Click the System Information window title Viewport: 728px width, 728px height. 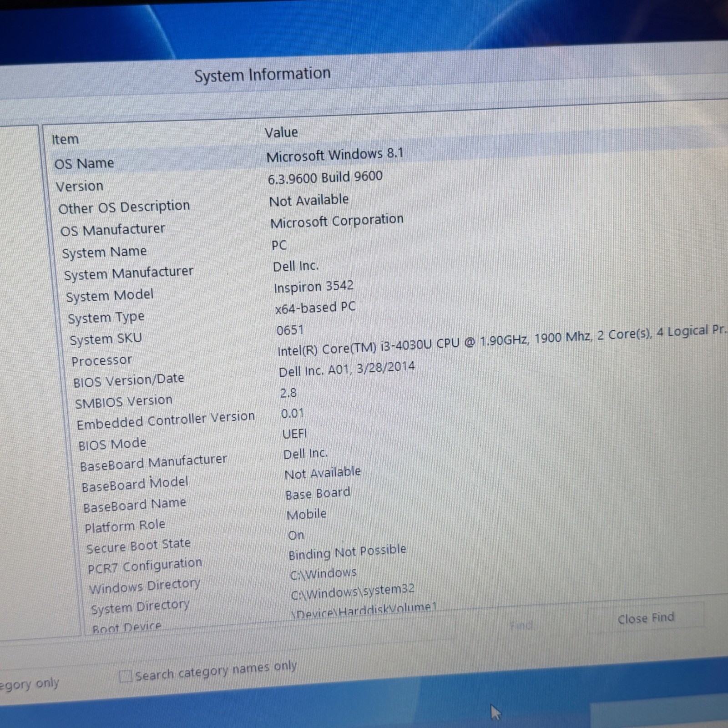pyautogui.click(x=263, y=75)
